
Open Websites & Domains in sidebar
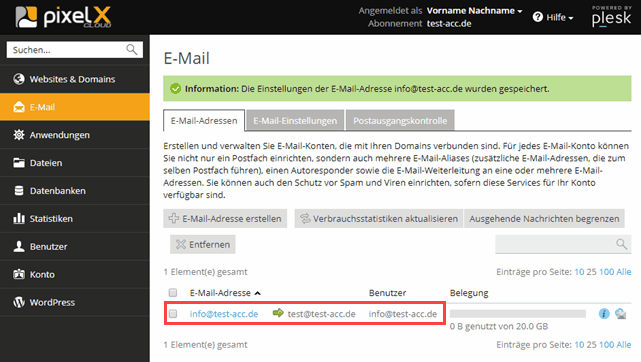tap(75, 79)
